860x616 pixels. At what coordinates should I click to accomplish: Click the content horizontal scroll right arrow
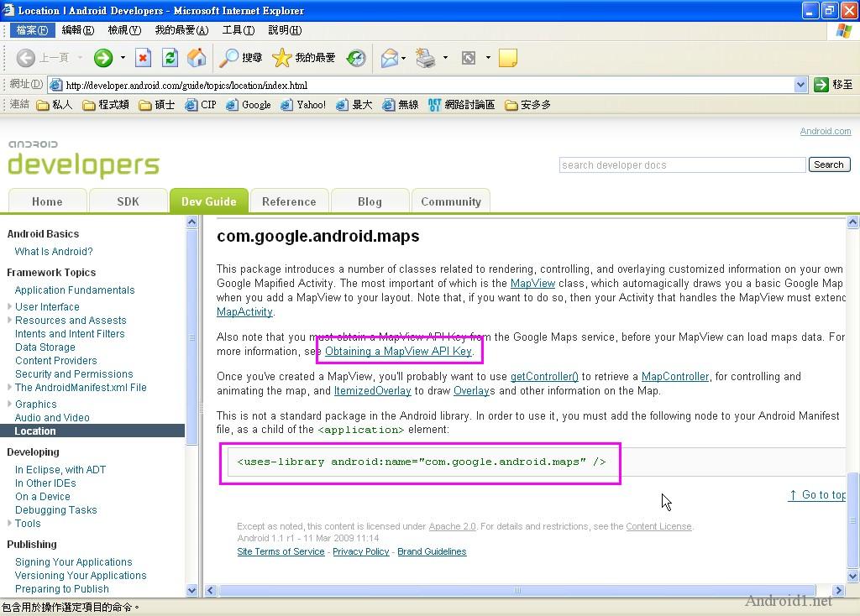point(838,590)
